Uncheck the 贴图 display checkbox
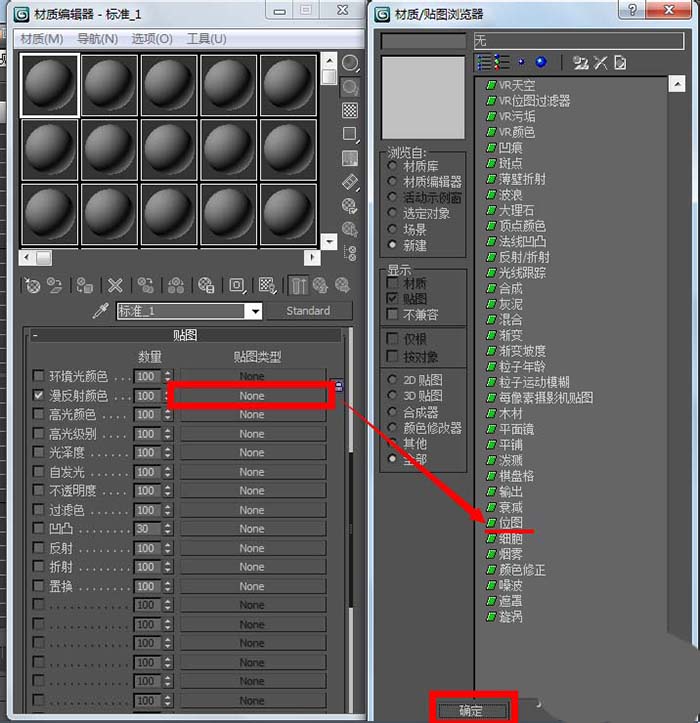The width and height of the screenshot is (700, 723). pyautogui.click(x=392, y=298)
